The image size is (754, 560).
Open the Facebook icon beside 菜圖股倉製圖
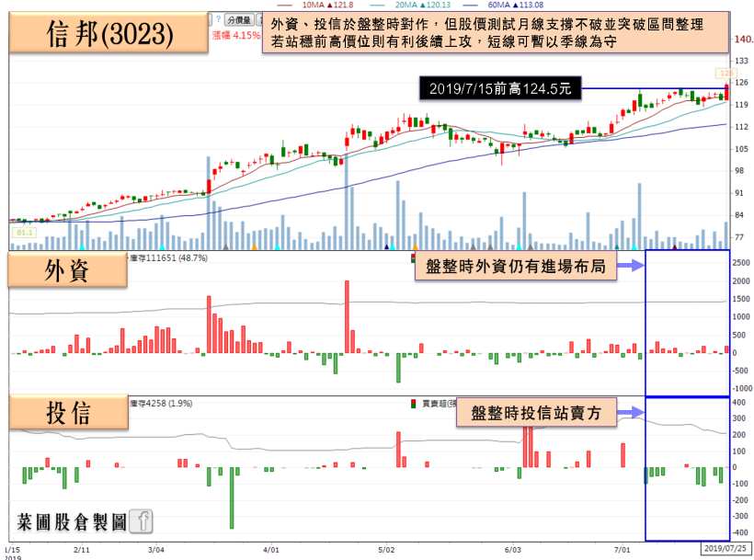[142, 521]
